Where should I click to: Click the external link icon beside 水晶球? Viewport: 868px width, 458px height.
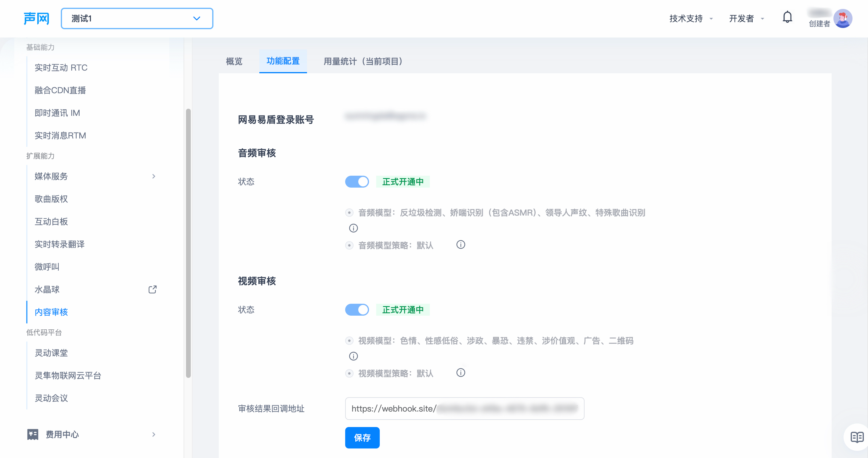tap(153, 289)
